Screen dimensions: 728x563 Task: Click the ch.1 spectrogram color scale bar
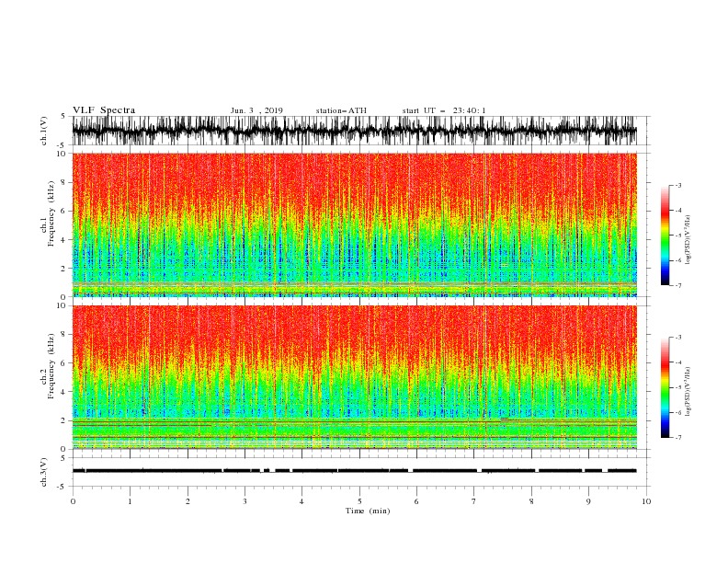pos(665,236)
